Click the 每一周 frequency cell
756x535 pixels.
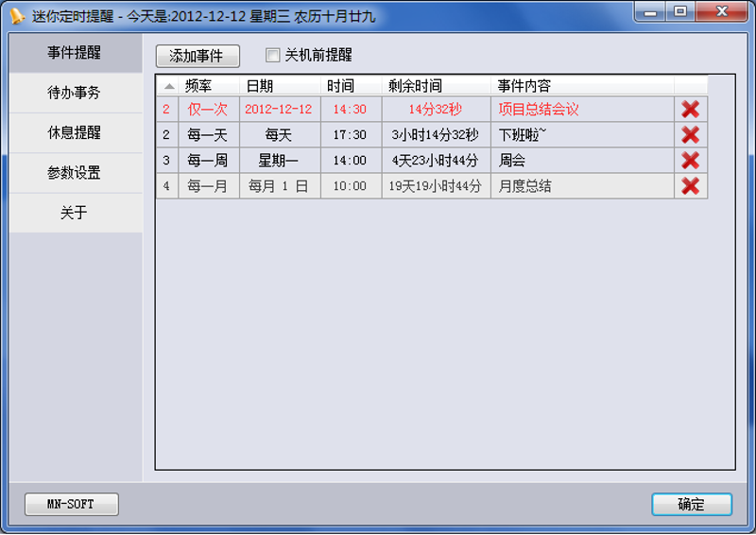pos(209,161)
